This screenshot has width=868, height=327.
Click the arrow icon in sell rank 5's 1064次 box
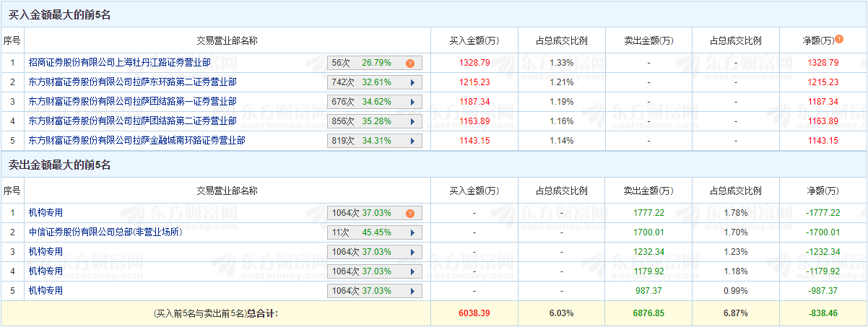tap(412, 291)
